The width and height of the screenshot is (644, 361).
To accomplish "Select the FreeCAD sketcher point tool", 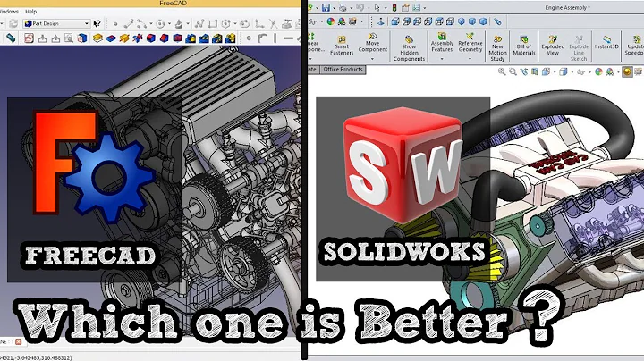I will tap(115, 24).
